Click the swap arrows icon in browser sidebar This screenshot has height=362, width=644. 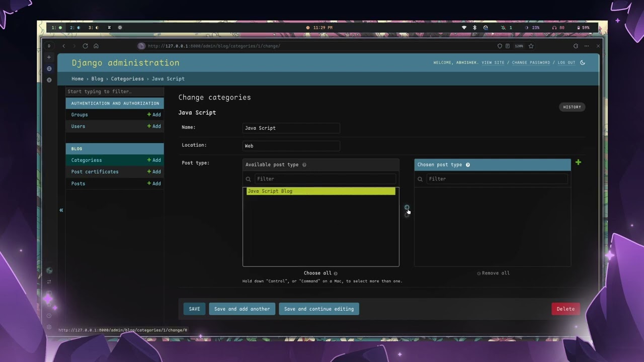click(49, 282)
